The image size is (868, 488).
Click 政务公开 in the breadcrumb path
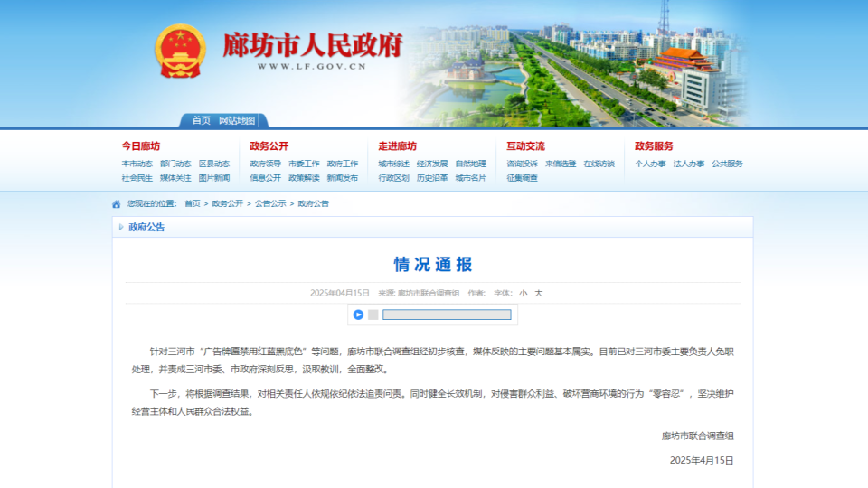pyautogui.click(x=228, y=203)
